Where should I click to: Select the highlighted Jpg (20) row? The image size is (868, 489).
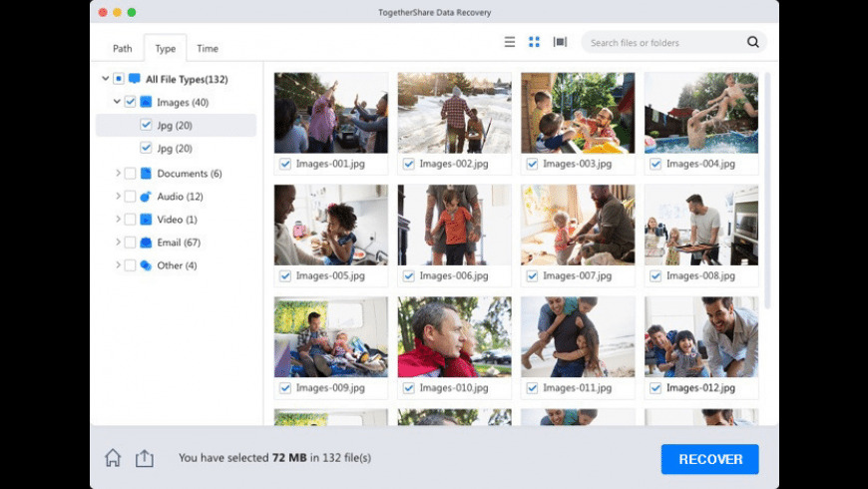[x=176, y=125]
